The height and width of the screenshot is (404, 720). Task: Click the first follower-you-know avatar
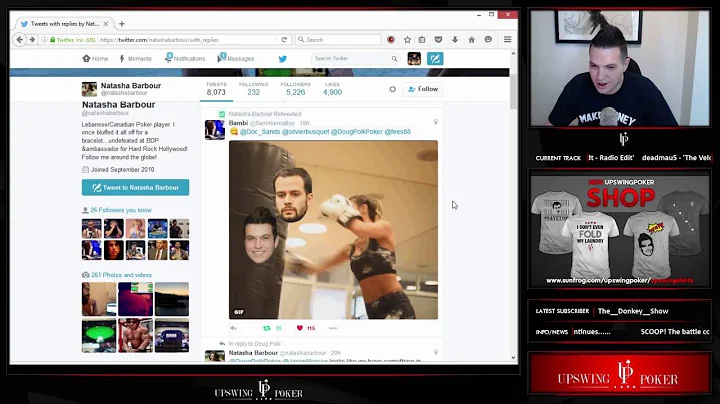[x=91, y=229]
